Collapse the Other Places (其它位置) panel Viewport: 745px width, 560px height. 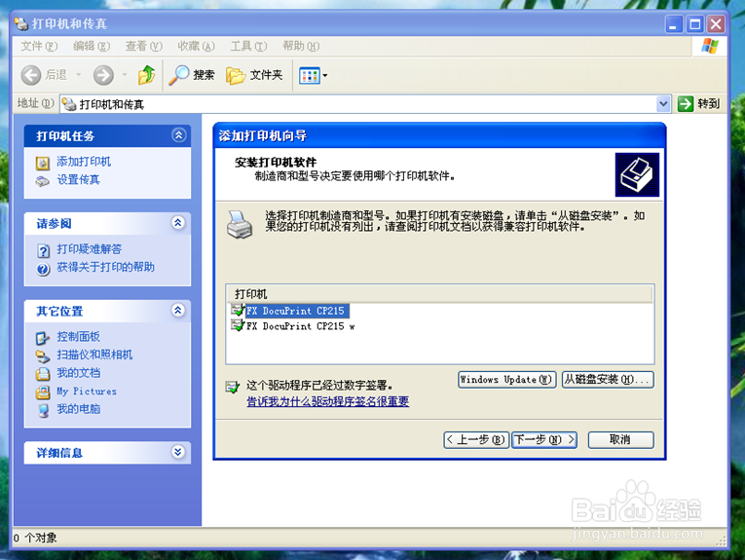coord(178,310)
